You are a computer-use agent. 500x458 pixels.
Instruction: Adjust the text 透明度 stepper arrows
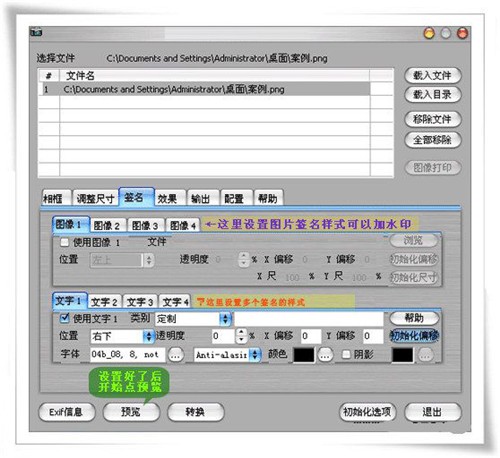tap(242, 336)
